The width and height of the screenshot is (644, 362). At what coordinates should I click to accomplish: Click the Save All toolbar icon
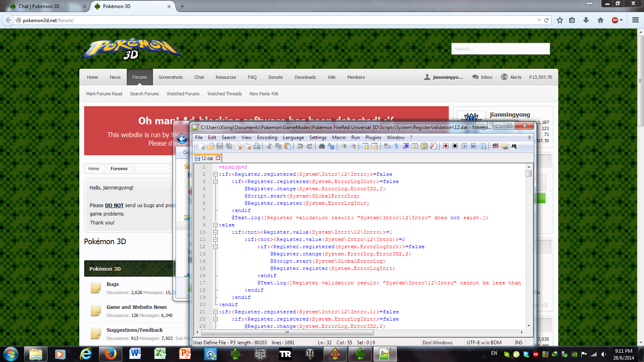pyautogui.click(x=229, y=146)
